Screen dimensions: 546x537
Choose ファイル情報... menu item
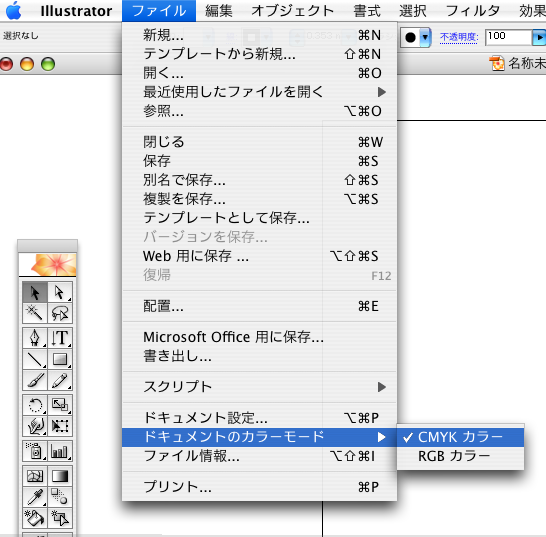(259, 456)
